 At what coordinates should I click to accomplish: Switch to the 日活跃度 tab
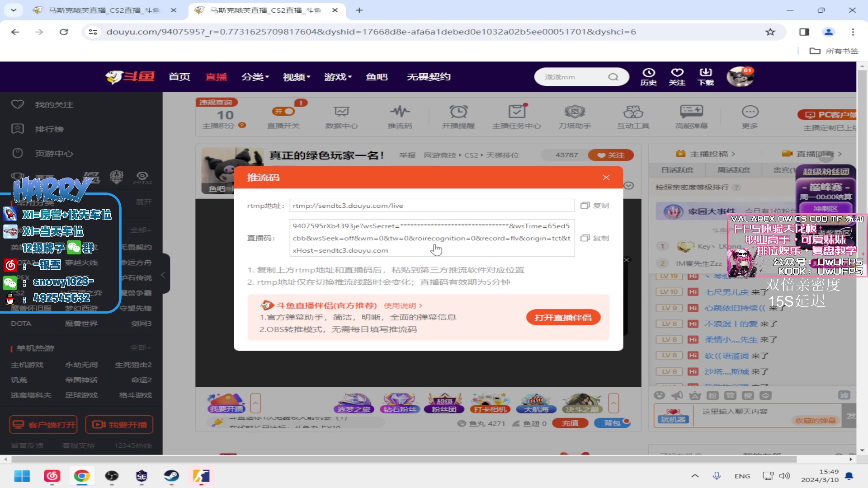coord(677,170)
